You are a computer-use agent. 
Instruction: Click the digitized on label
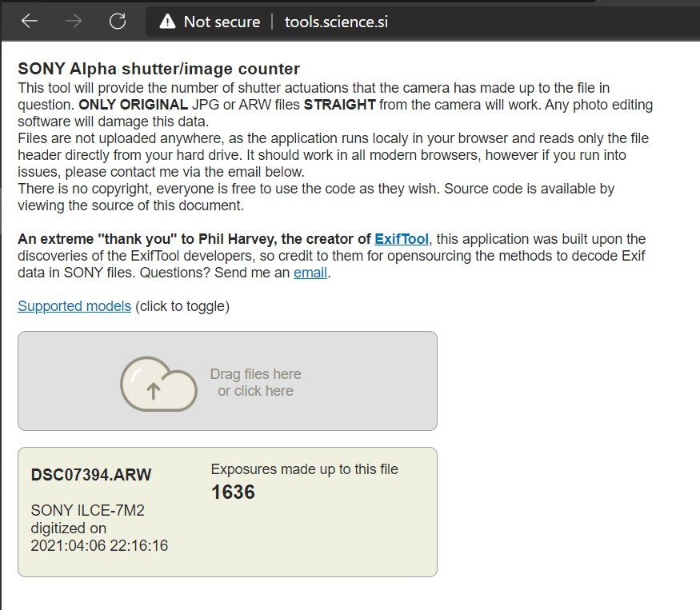[69, 528]
